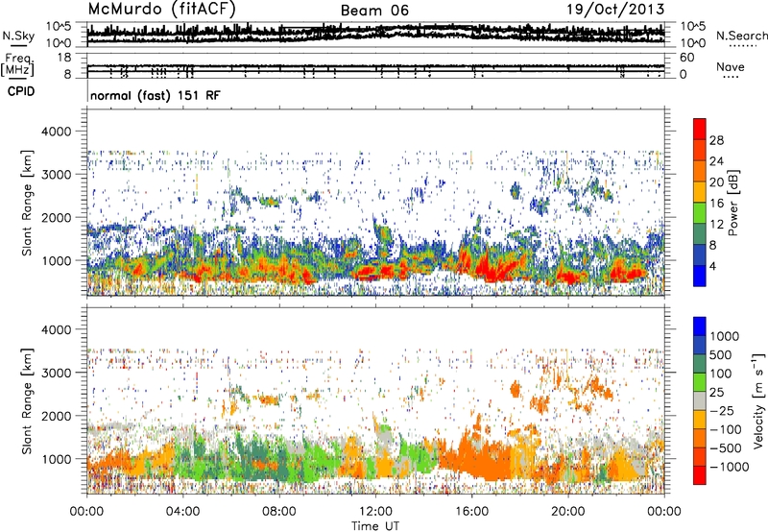Image resolution: width=768 pixels, height=532 pixels.
Task: Click the "Power [dB]" colorbar title
Action: tap(733, 203)
